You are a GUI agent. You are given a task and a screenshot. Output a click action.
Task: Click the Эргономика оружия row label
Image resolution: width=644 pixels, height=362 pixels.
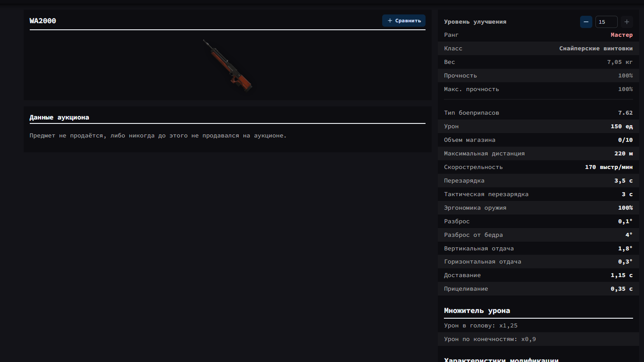(475, 208)
